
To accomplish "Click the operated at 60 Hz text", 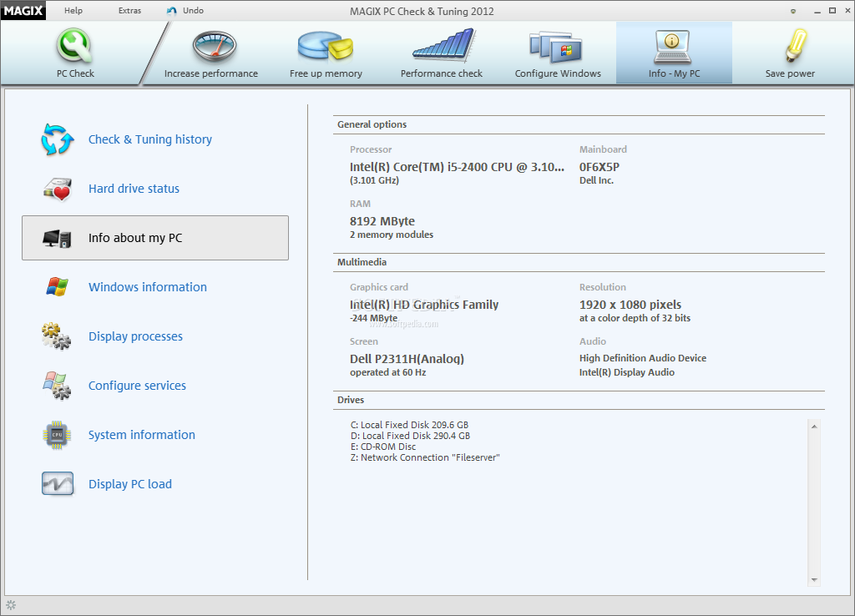I will tap(387, 372).
